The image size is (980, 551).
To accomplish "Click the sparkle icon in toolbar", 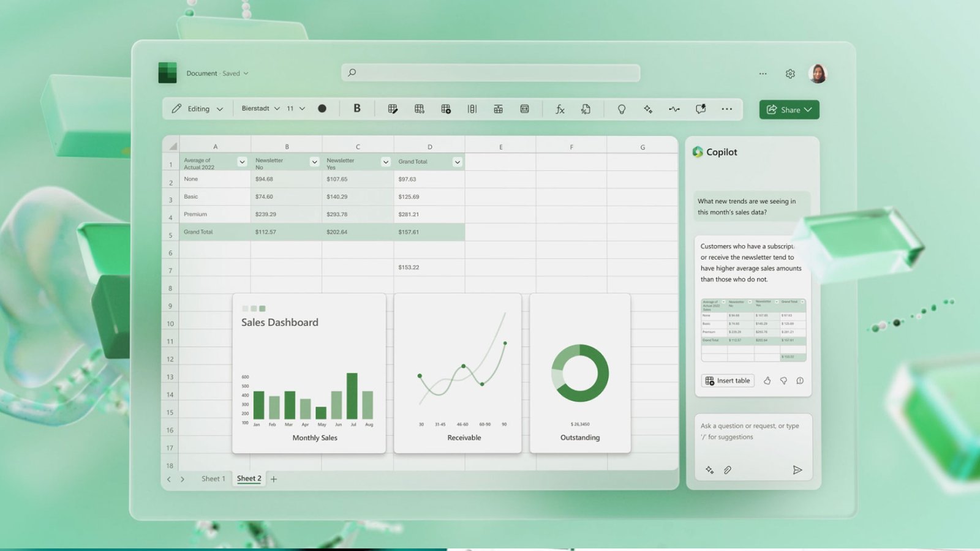I will [x=647, y=109].
